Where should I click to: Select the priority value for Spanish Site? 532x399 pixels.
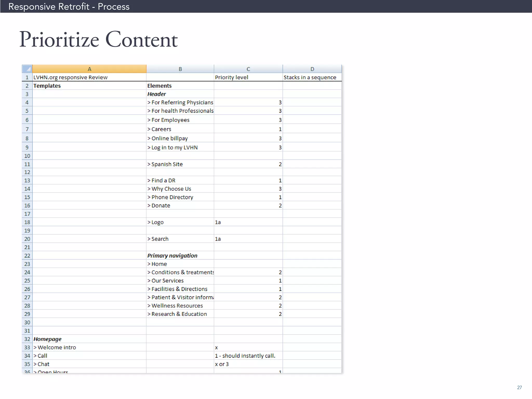point(248,164)
